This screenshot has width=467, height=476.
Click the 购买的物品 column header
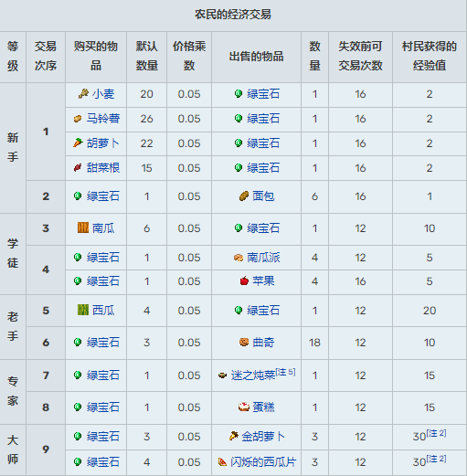pos(96,56)
